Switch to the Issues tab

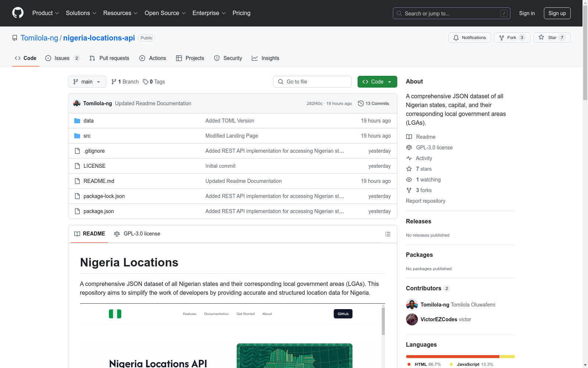(62, 58)
